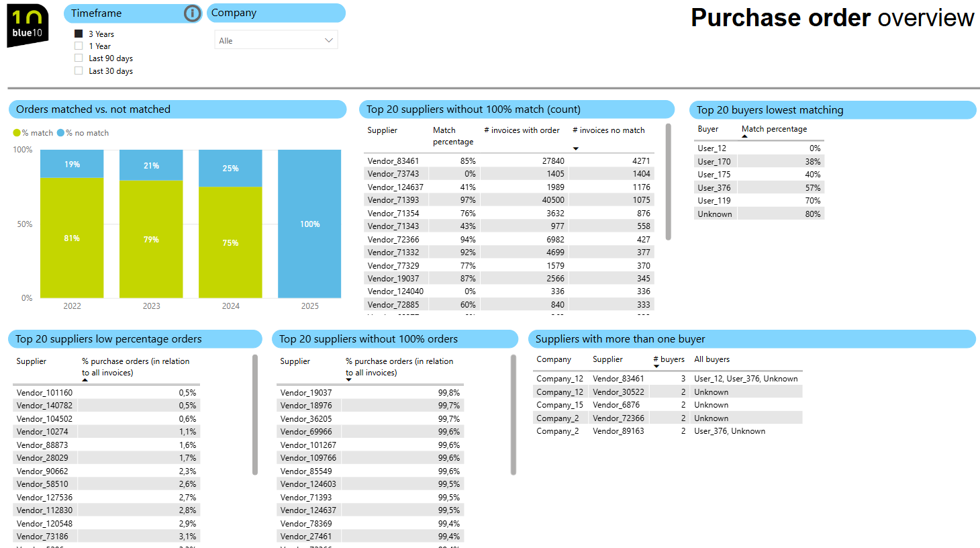Check the 1 Year timeframe option
This screenshot has width=980, height=548.
(79, 46)
